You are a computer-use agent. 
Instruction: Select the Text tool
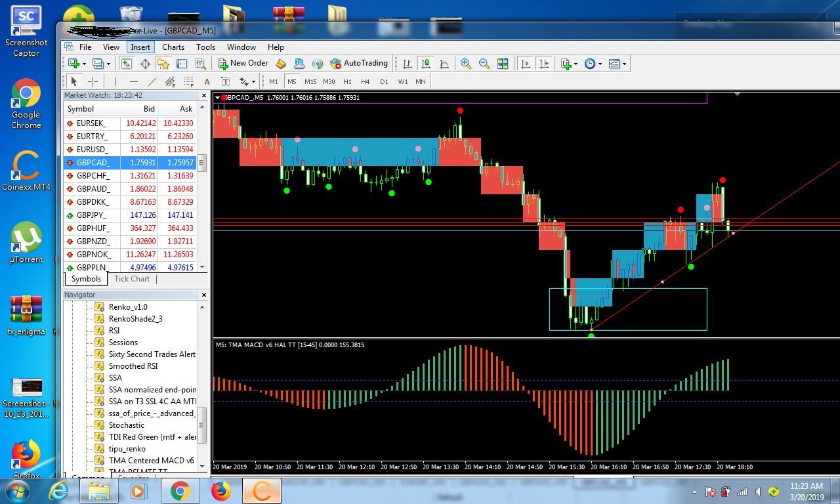(207, 81)
